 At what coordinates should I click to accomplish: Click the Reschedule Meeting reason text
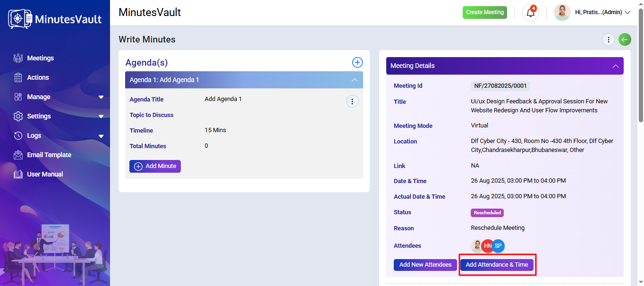(498, 228)
